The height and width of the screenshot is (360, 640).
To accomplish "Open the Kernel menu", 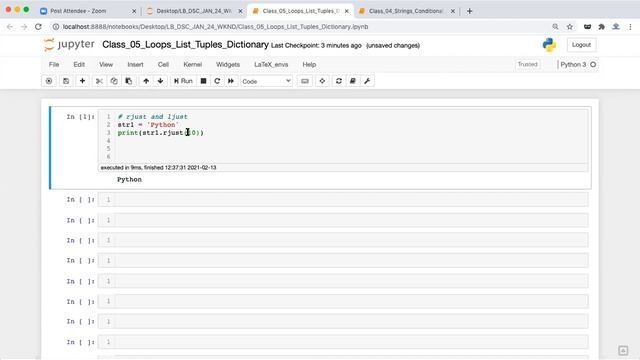I will click(x=193, y=64).
